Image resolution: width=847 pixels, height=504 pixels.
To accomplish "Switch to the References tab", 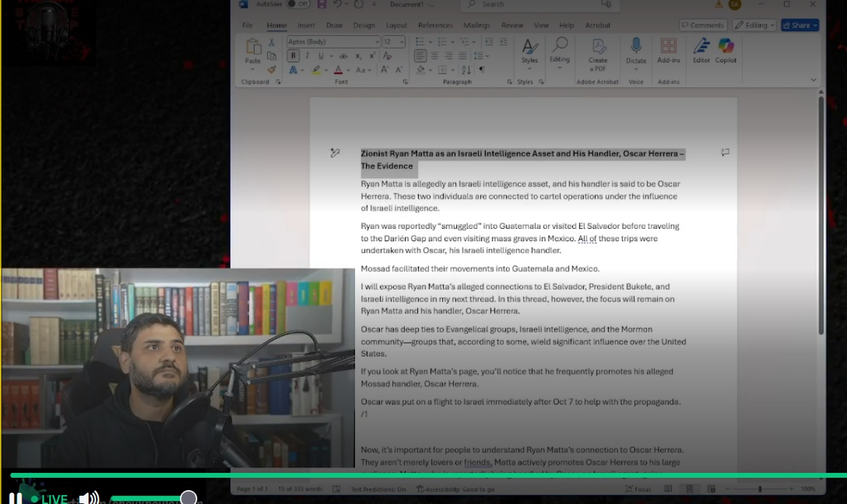I will [x=435, y=26].
